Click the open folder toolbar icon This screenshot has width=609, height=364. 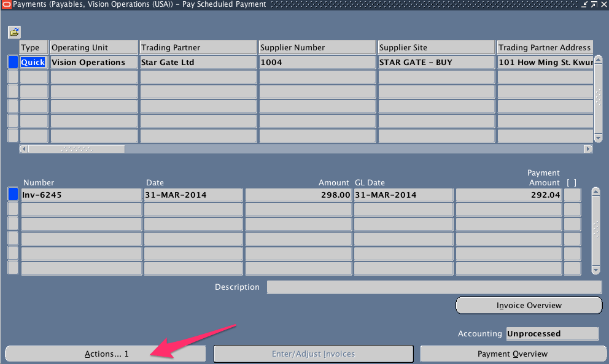[x=14, y=32]
